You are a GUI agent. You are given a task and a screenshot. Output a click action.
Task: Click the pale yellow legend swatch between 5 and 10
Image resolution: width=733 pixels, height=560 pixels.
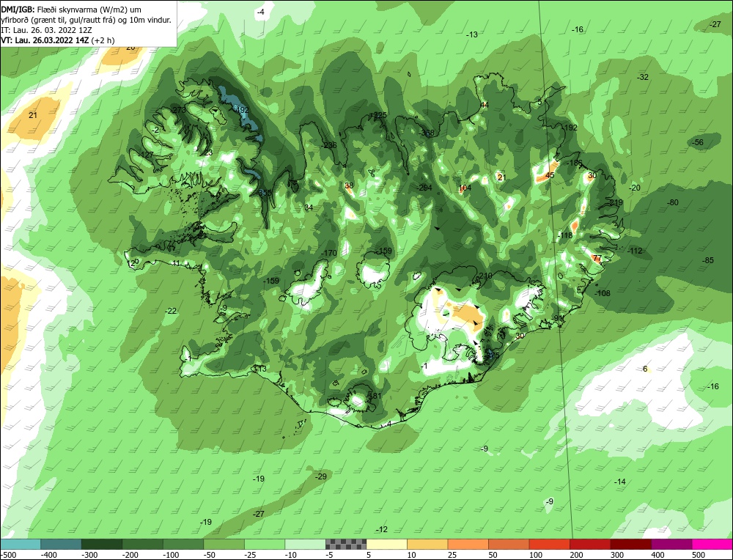[x=386, y=545]
